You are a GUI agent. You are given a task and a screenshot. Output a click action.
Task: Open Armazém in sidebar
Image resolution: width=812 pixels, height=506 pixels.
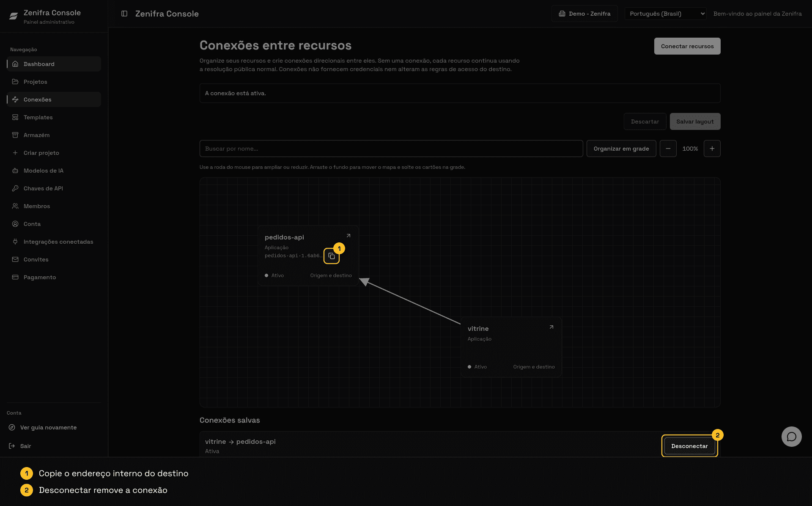54,135
